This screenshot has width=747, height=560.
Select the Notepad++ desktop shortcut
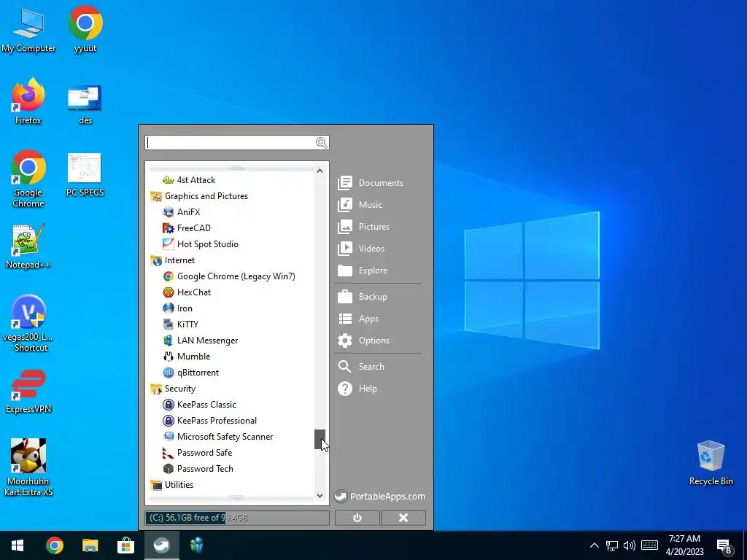point(28,246)
